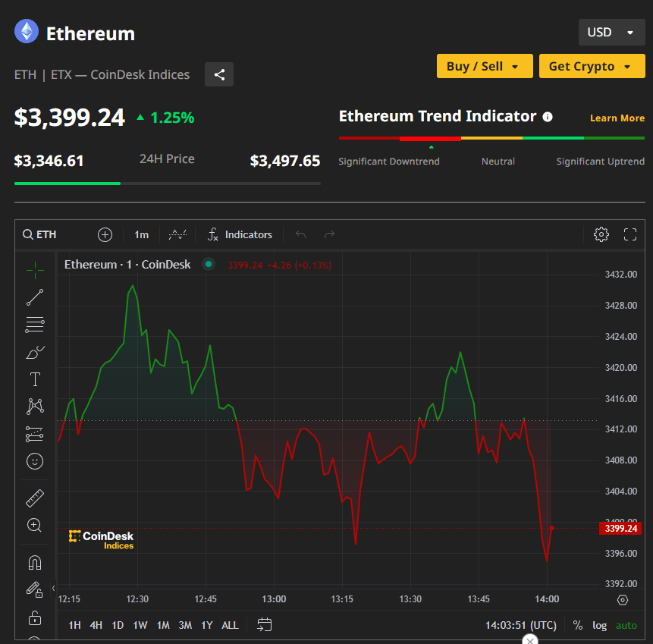Viewport: 653px width, 644px height.
Task: Select the 1M time range
Action: (163, 625)
